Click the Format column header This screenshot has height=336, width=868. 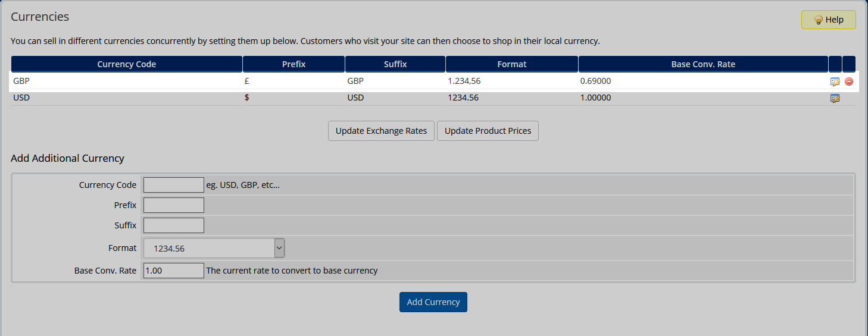[x=512, y=64]
